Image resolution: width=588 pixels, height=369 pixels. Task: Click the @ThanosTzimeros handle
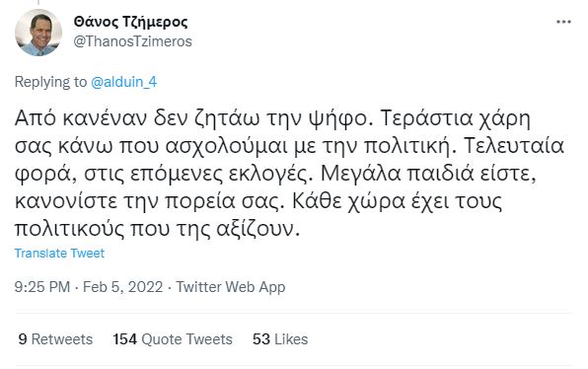click(132, 41)
